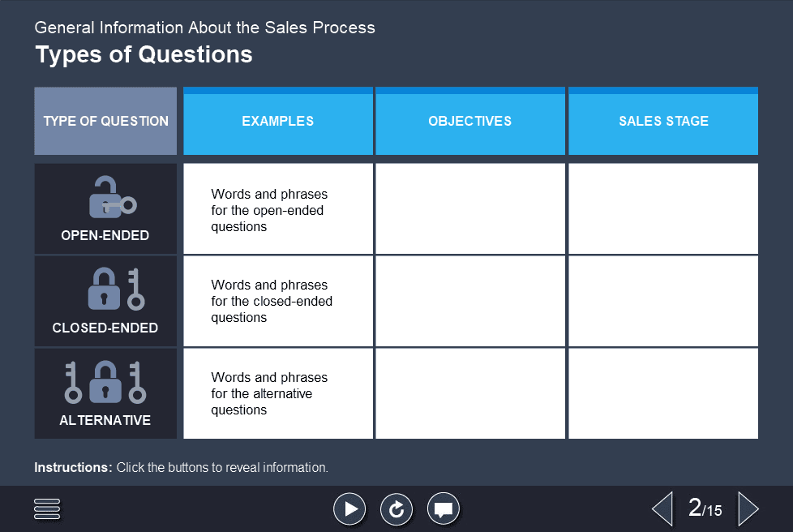Screen dimensions: 793x532
Task: Open the hamburger menu icon
Action: tap(46, 508)
